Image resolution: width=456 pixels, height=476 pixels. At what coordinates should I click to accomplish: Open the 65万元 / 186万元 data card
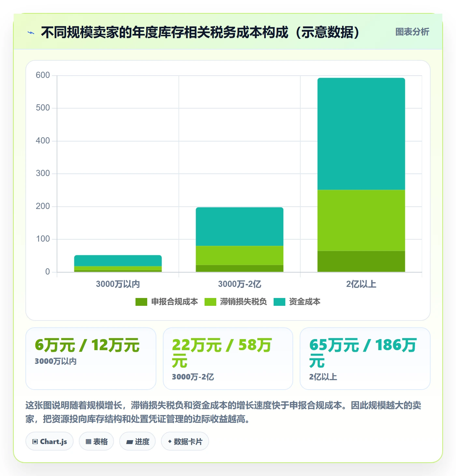pyautogui.click(x=365, y=359)
